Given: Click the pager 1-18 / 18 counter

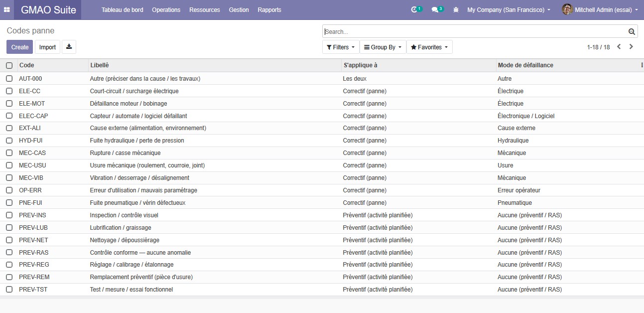Looking at the screenshot, I should point(598,47).
